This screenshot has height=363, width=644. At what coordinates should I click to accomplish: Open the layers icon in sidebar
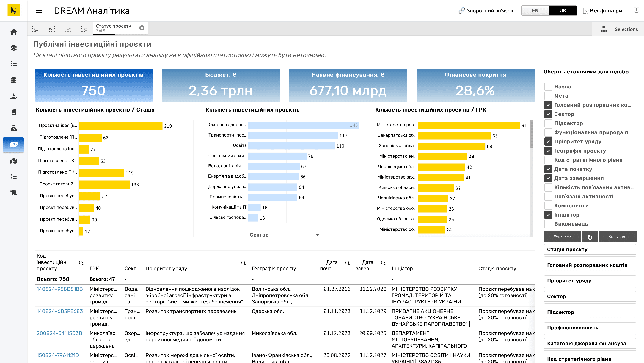pyautogui.click(x=14, y=48)
